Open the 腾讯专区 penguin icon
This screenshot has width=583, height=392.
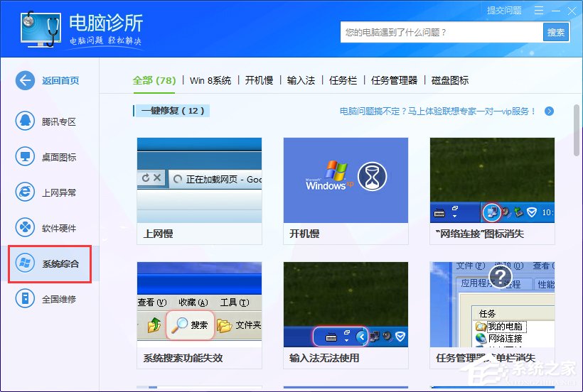(25, 121)
